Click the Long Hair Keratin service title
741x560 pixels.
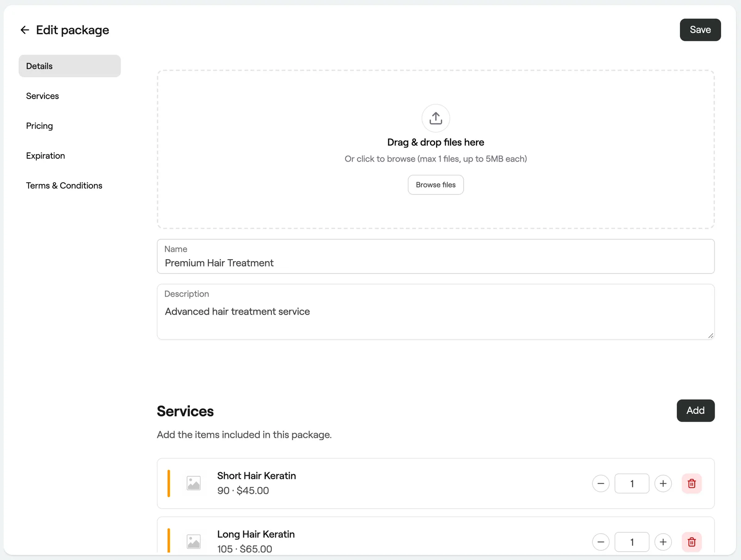tap(256, 534)
